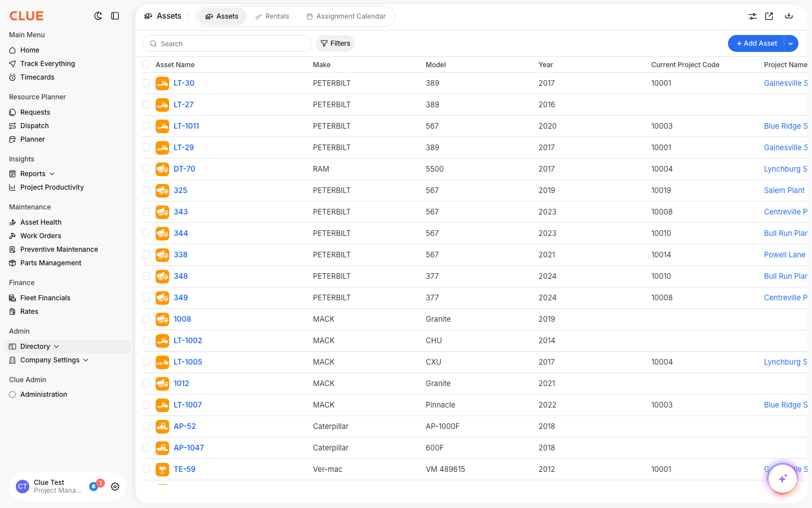Open notifications bell icon
812x508 pixels.
[94, 487]
